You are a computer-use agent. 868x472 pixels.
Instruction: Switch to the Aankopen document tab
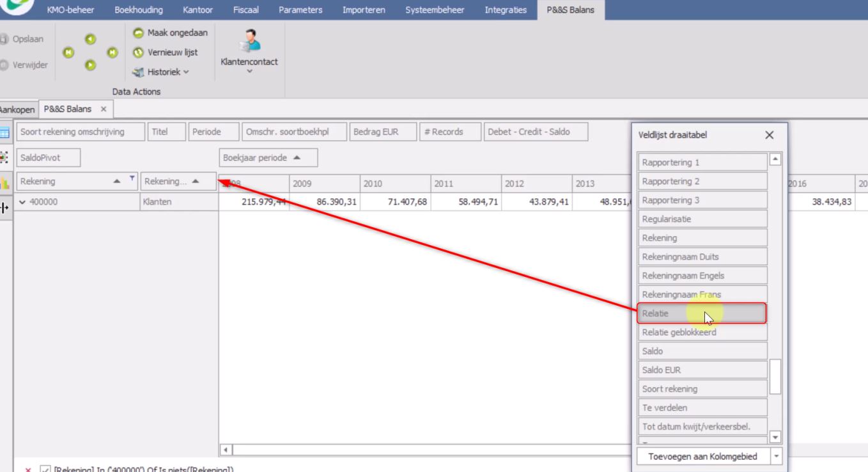coord(18,109)
